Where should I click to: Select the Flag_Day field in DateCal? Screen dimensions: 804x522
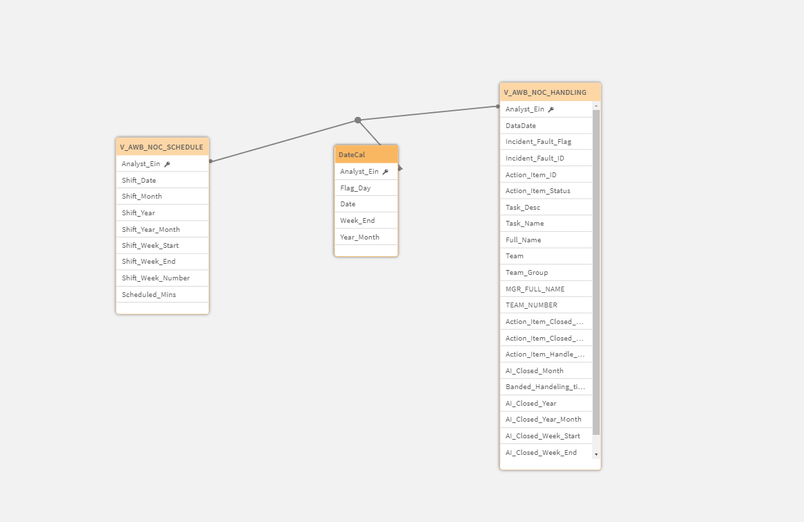click(366, 188)
